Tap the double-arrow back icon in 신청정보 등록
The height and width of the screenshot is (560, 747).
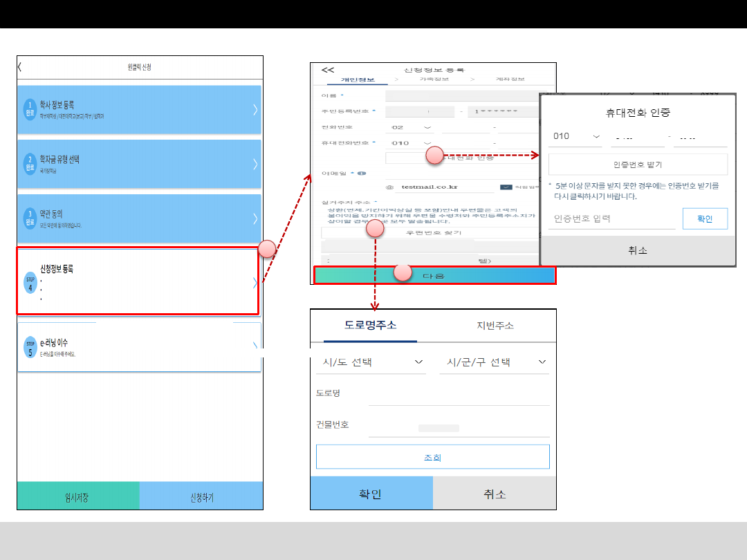[328, 70]
